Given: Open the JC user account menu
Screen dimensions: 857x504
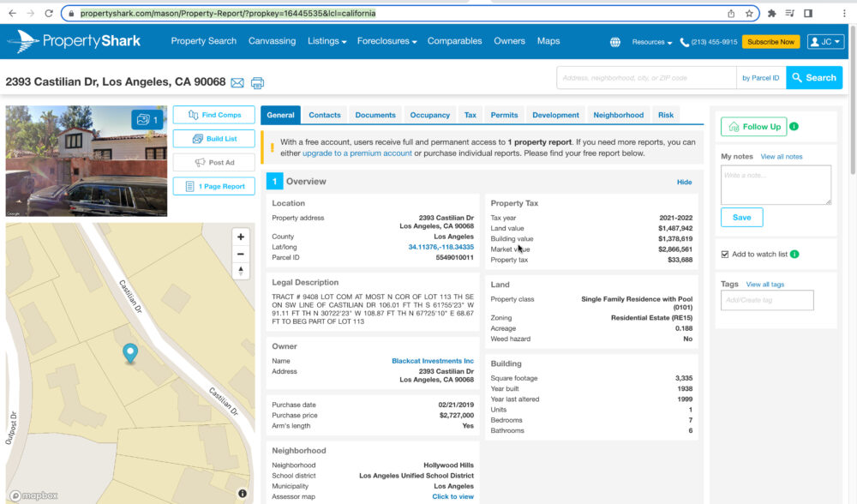Looking at the screenshot, I should (x=825, y=42).
